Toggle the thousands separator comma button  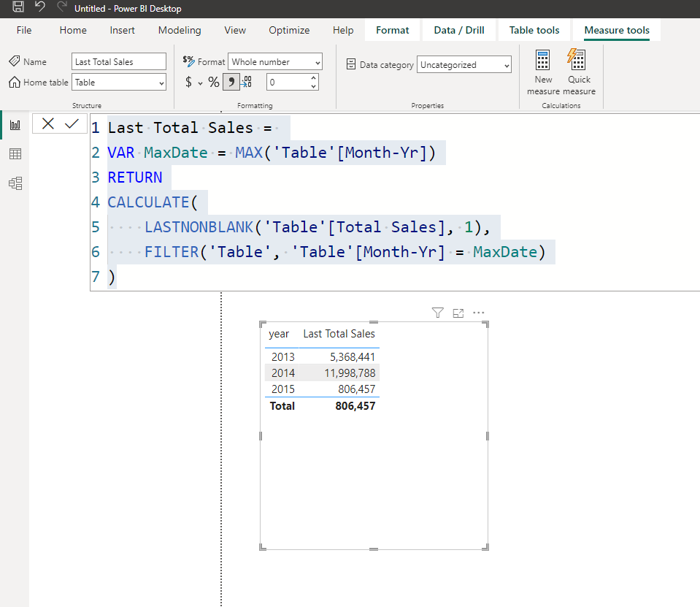[x=231, y=83]
